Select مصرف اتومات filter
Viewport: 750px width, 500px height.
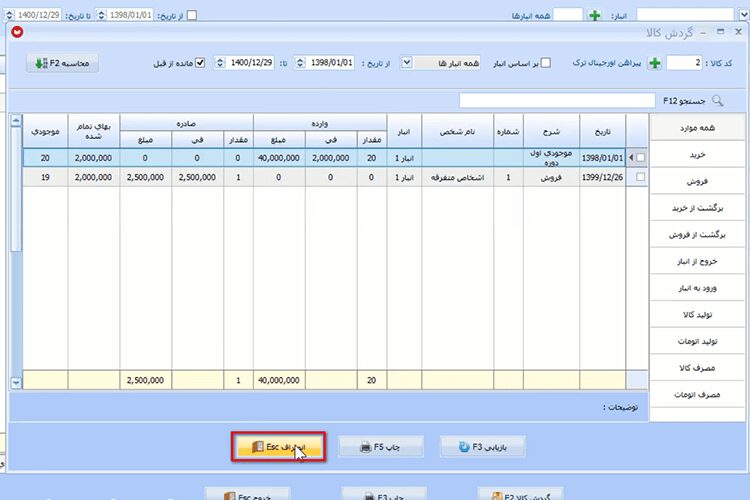click(x=697, y=395)
